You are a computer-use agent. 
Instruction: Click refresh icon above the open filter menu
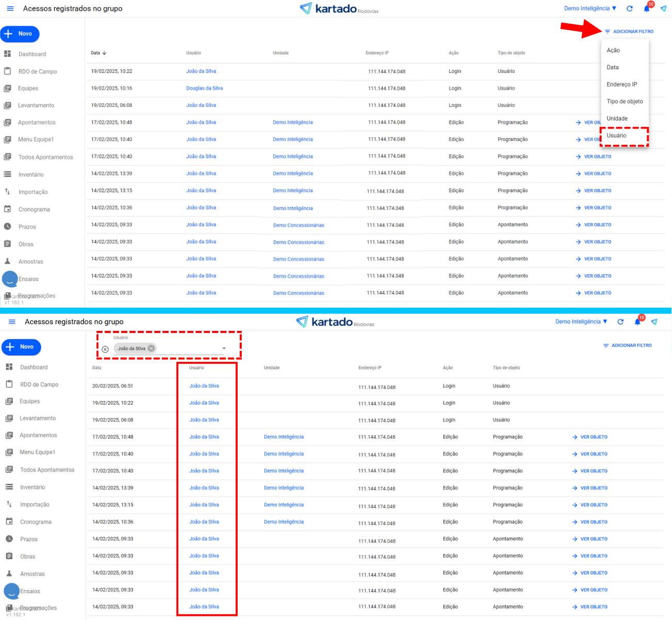pos(630,9)
